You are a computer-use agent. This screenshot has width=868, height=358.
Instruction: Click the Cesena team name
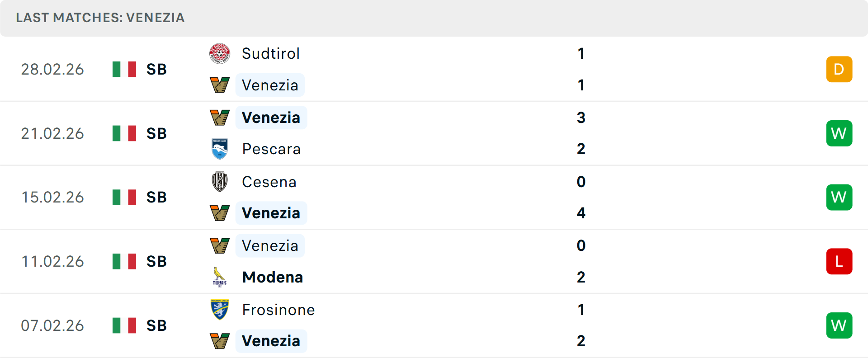pyautogui.click(x=269, y=182)
